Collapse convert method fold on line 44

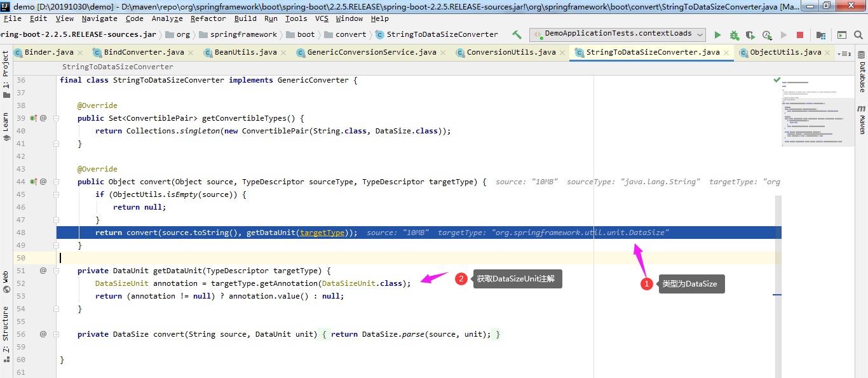[56, 182]
